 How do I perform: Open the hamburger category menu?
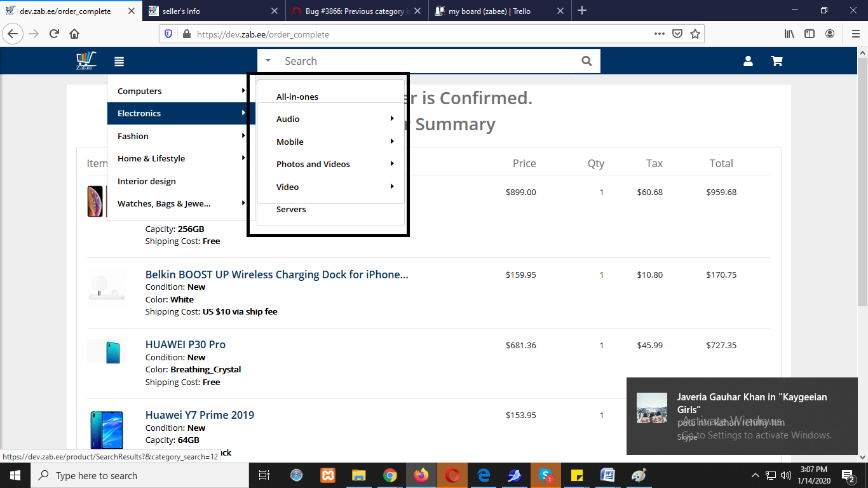coord(119,62)
